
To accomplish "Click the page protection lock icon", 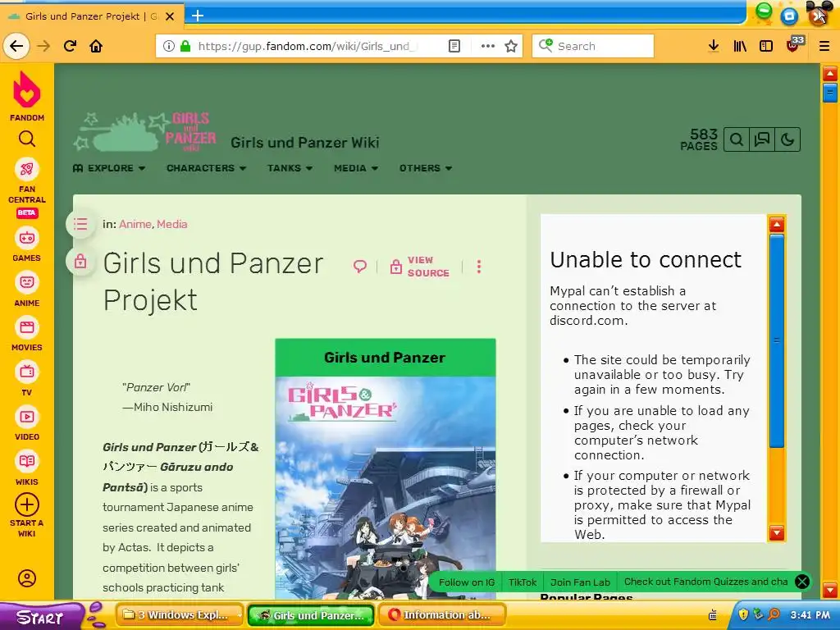I will (x=80, y=262).
